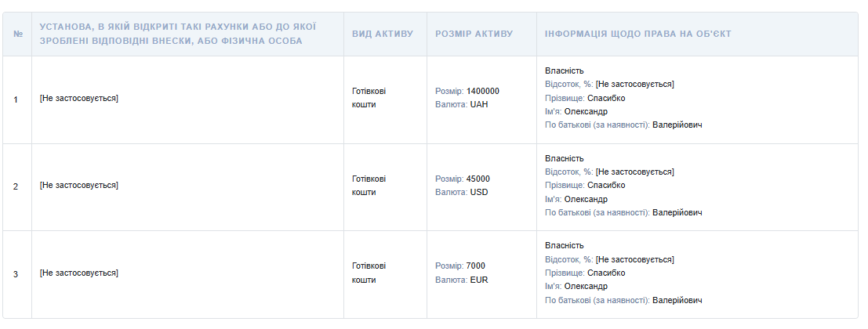Click the EUR currency value

(x=479, y=280)
